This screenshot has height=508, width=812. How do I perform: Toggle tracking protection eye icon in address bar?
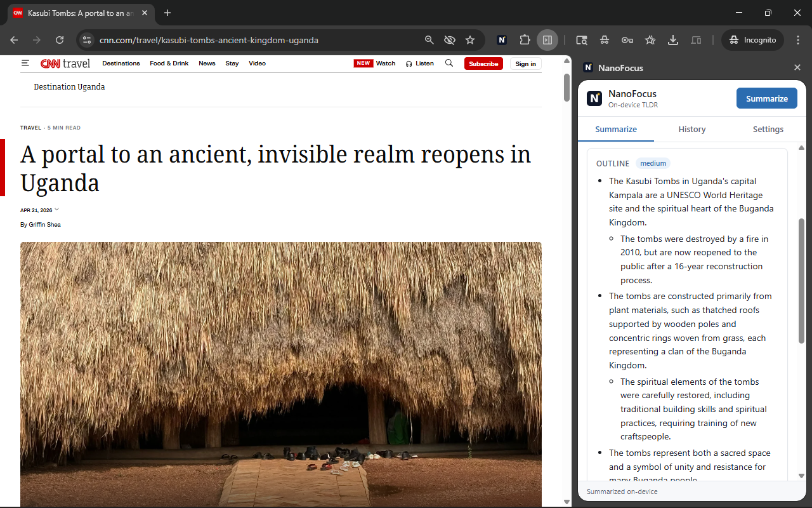[450, 39]
